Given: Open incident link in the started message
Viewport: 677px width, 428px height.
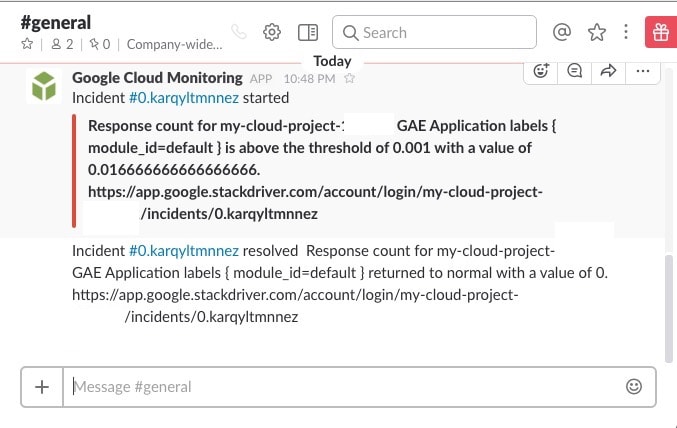Looking at the screenshot, I should pos(184,98).
